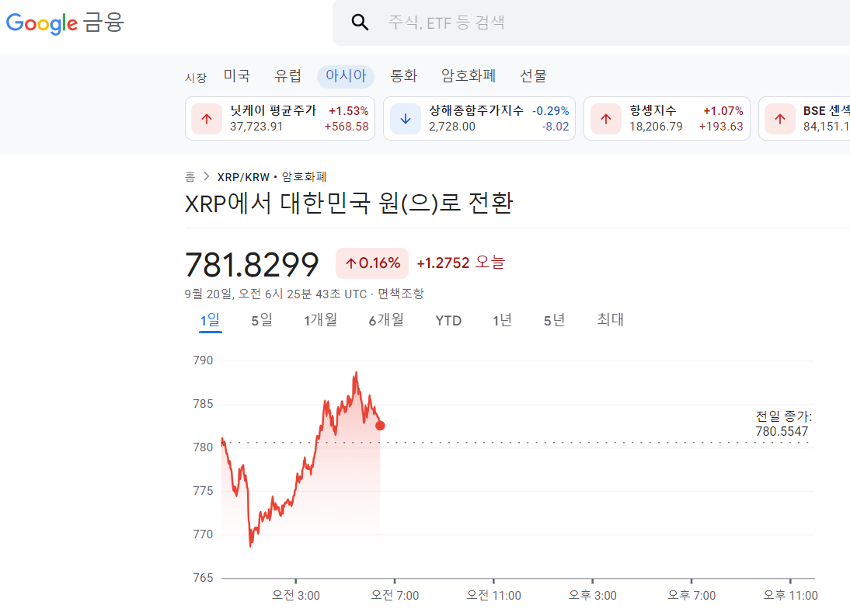Select the 6개월 chart range
The height and width of the screenshot is (616, 850).
pyautogui.click(x=386, y=320)
